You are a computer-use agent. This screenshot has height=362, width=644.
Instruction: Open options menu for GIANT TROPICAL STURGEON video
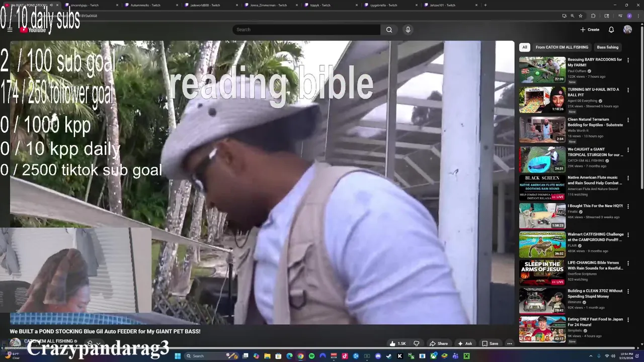click(628, 150)
